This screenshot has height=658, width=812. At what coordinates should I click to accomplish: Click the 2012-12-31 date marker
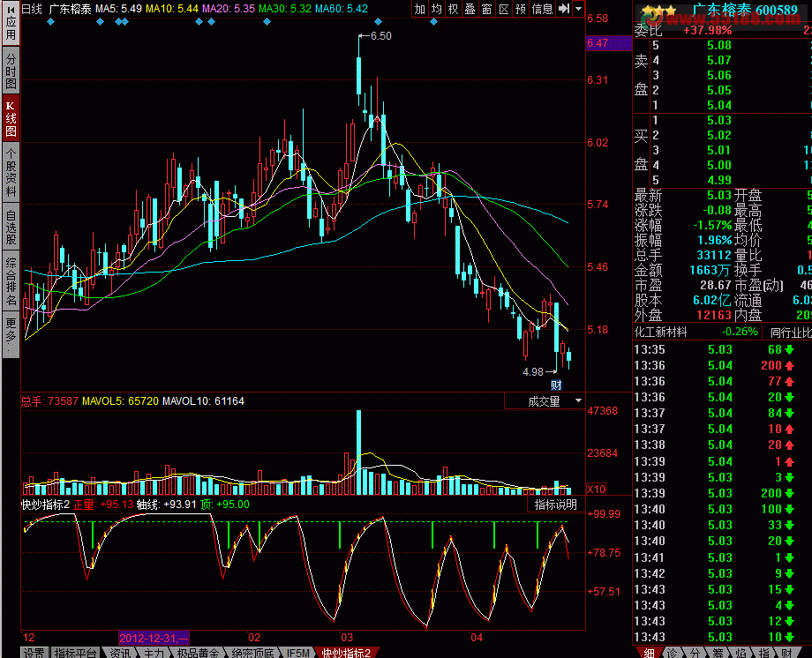click(x=154, y=638)
